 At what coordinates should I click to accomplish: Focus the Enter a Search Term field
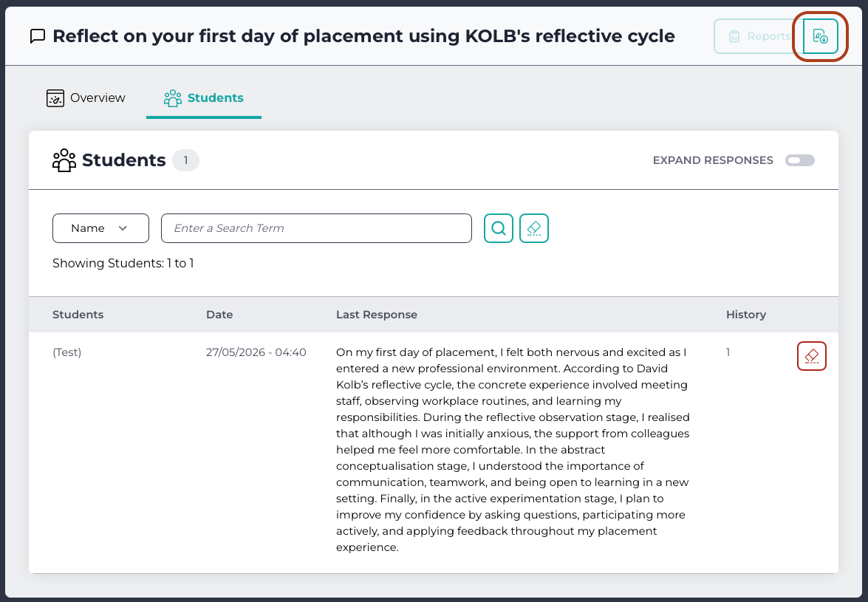point(316,228)
